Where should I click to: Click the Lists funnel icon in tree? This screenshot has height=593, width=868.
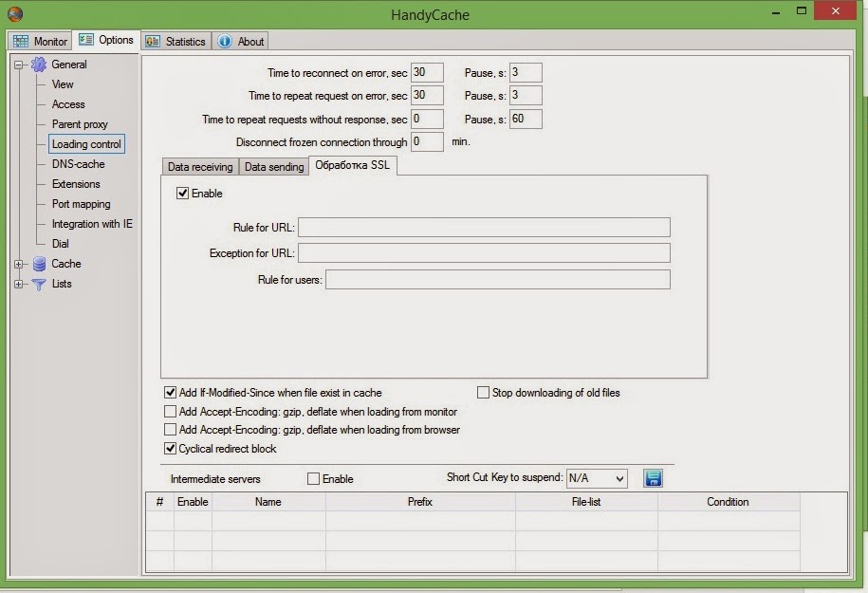click(39, 284)
